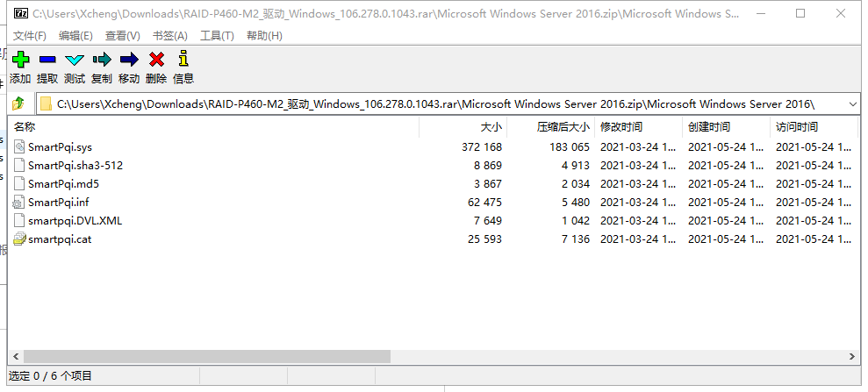Sort by 创建时间 column header
Viewport: 868px width, 392px height.
[x=727, y=126]
